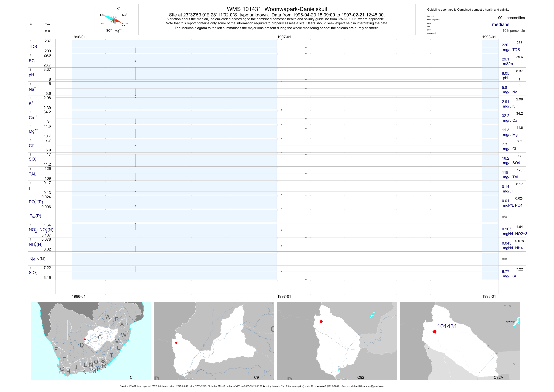Open the South Africa overview map

(x=91, y=341)
